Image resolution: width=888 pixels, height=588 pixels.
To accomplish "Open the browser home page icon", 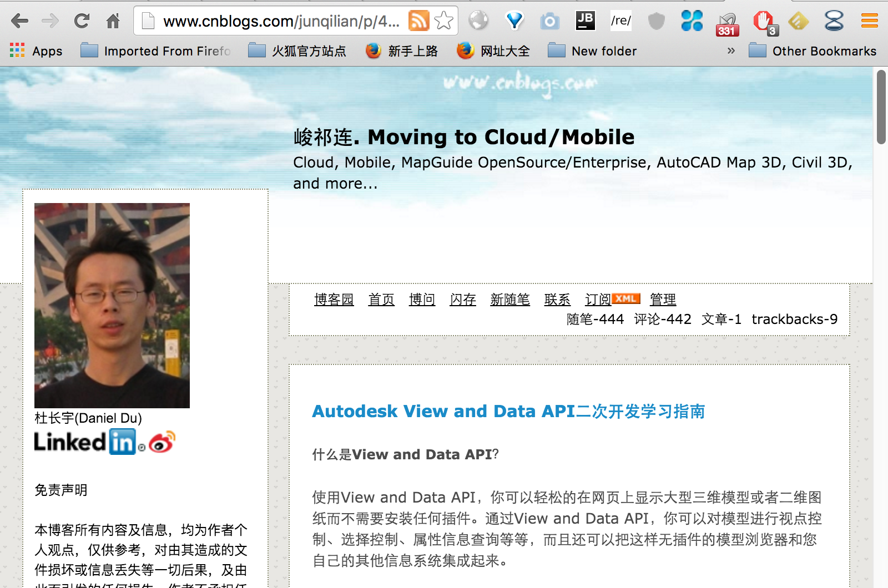I will coord(113,21).
